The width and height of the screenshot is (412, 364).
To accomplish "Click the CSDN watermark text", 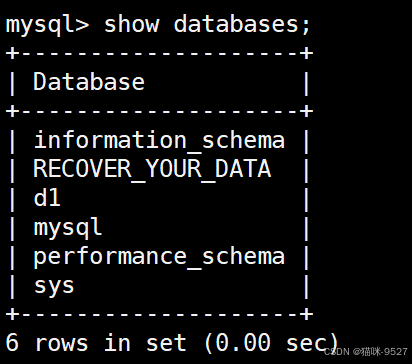I will [x=337, y=352].
